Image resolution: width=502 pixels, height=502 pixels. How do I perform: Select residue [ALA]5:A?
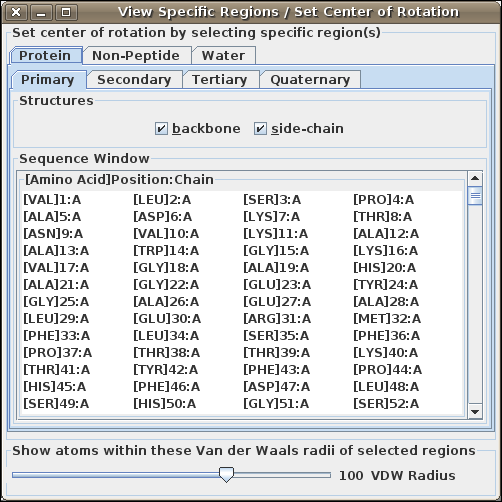coord(52,217)
